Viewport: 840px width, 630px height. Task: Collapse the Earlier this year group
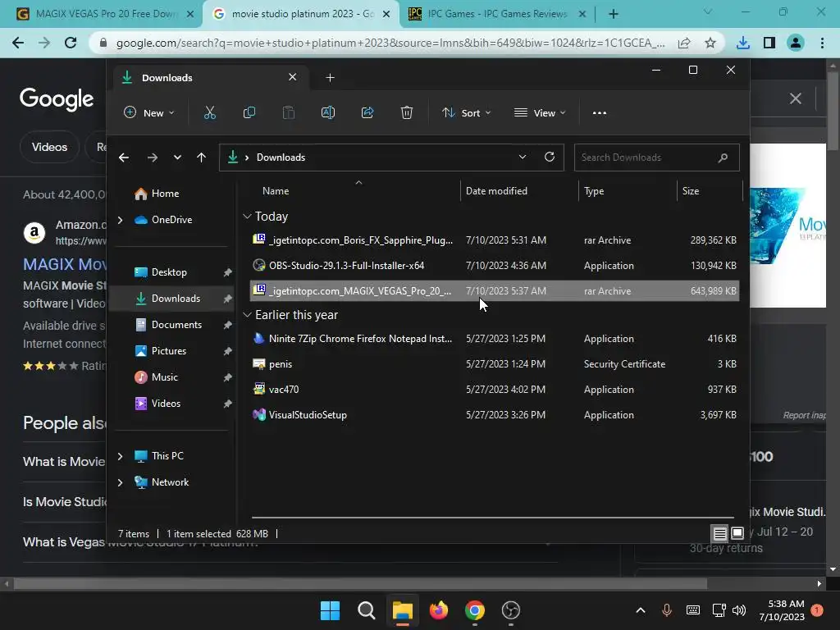(247, 315)
